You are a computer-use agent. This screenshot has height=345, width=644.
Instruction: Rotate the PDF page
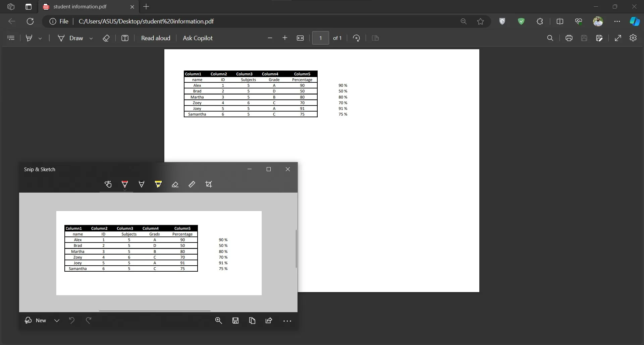pyautogui.click(x=357, y=38)
